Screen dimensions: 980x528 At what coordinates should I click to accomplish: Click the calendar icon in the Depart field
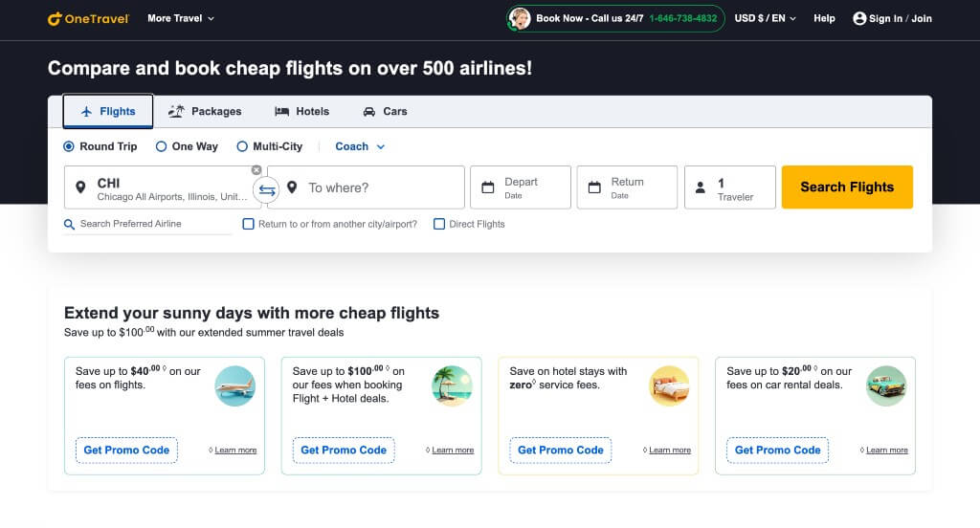coord(487,187)
